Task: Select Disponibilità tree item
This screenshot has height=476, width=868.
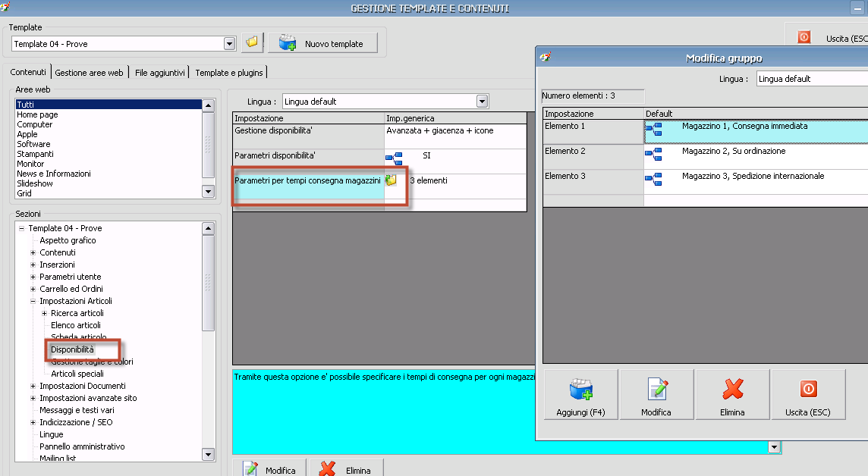Action: (x=73, y=349)
